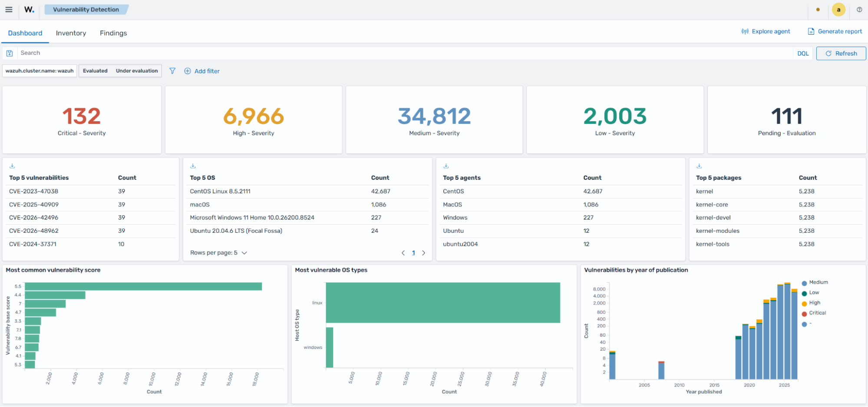The height and width of the screenshot is (407, 868).
Task: Click the Refresh button
Action: point(841,53)
